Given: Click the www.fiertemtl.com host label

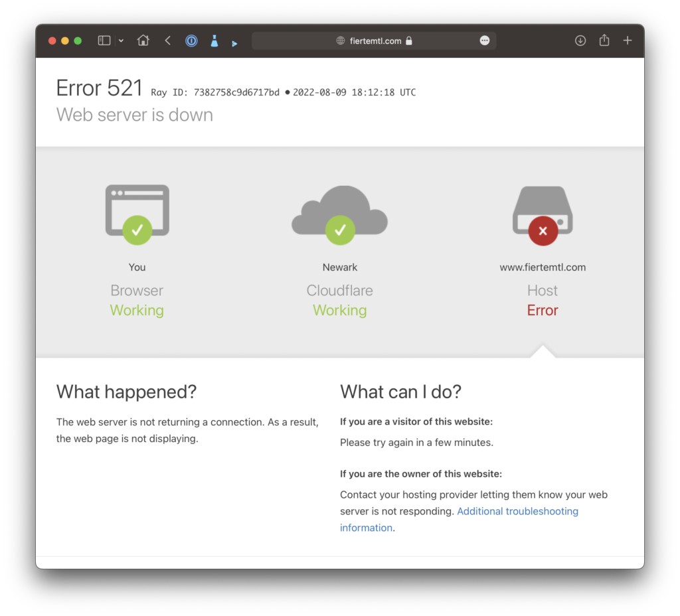Looking at the screenshot, I should click(x=543, y=267).
